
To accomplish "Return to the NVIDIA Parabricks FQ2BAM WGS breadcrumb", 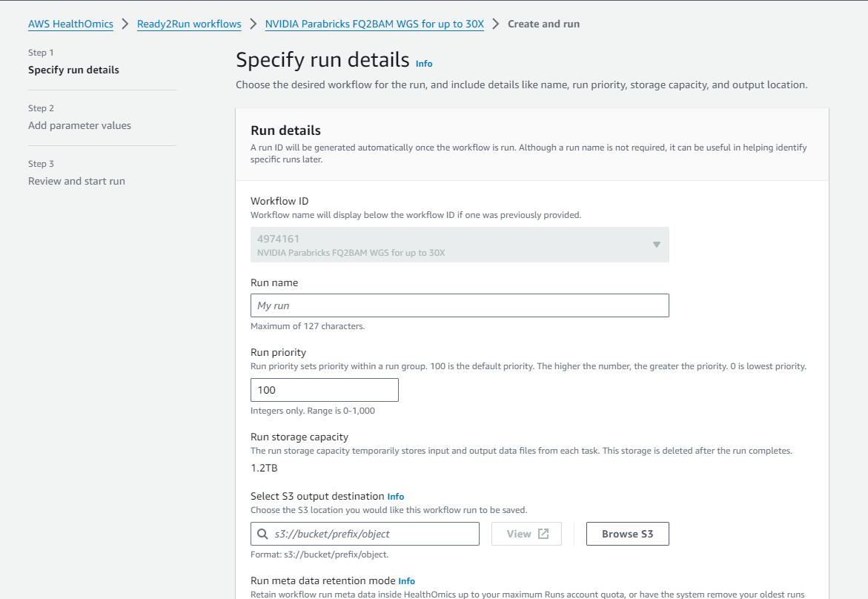I will click(374, 24).
